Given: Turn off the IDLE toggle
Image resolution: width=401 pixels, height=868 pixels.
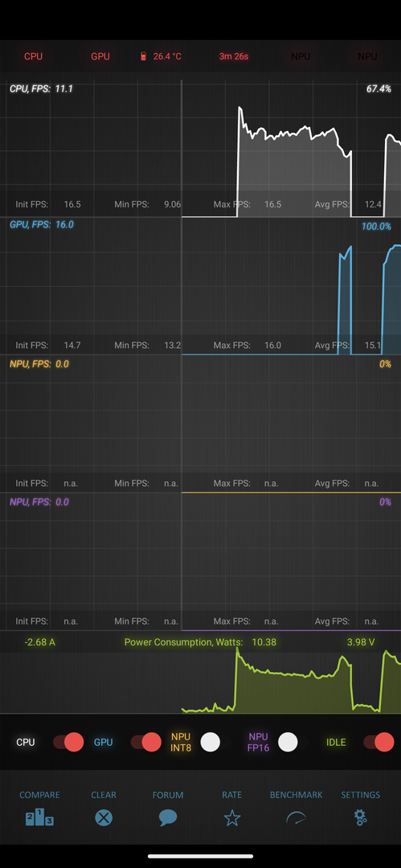Looking at the screenshot, I should pyautogui.click(x=378, y=742).
